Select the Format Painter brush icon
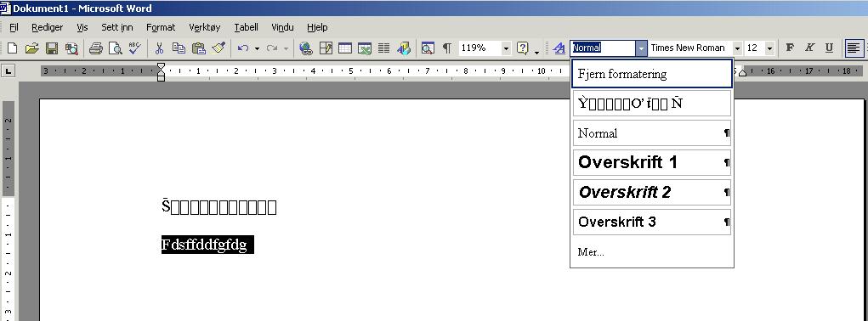This screenshot has height=321, width=868. click(218, 48)
